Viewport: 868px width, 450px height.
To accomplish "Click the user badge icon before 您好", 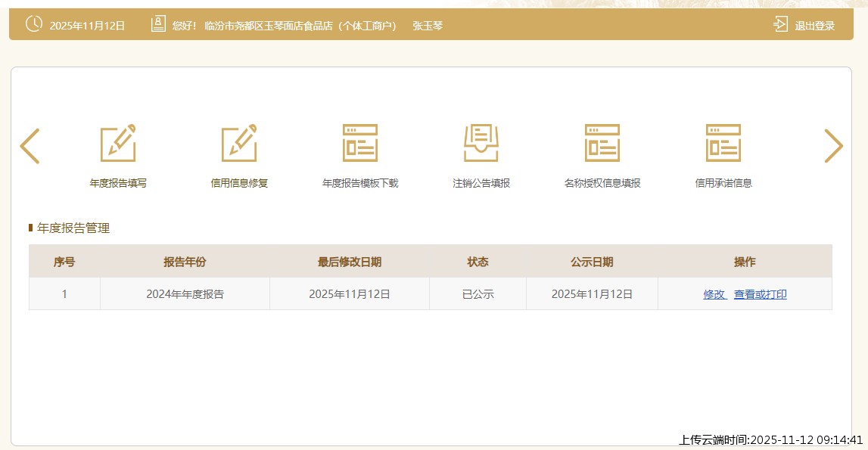I will (158, 24).
